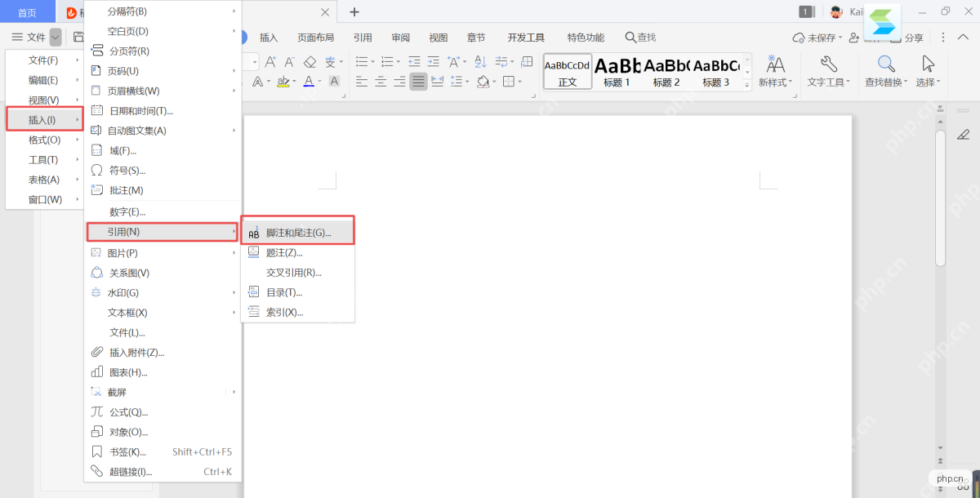Switch to the 首页 home tab
This screenshot has width=980, height=498.
point(28,12)
